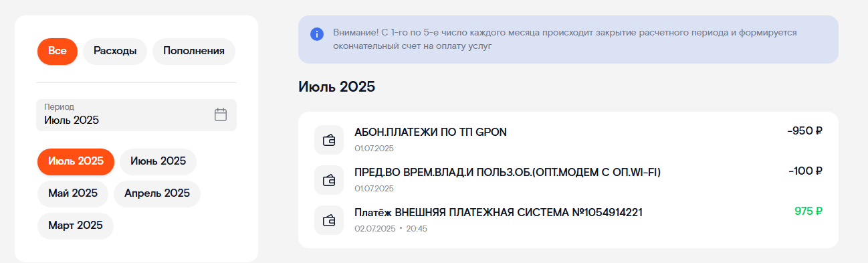This screenshot has width=868, height=263.
Task: Show only Пополнения transactions
Action: pyautogui.click(x=194, y=51)
